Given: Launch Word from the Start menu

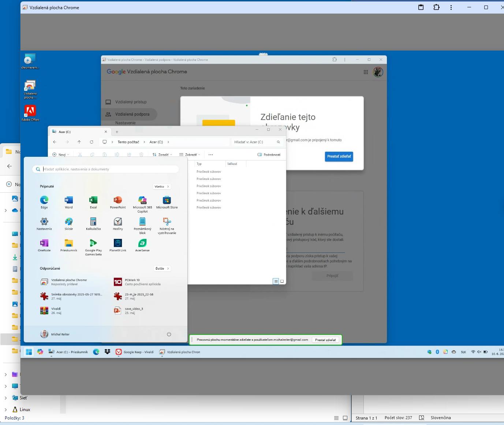Looking at the screenshot, I should 69,200.
